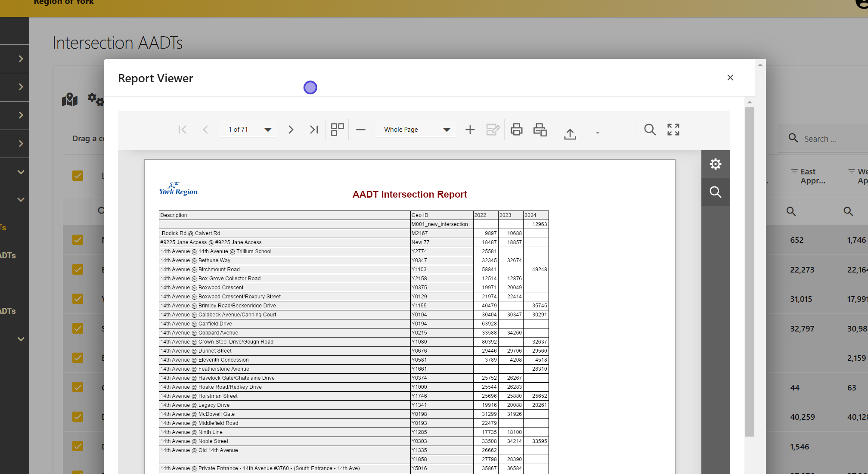Open map view icon
Screen dimensions: 868x474
tap(70, 100)
